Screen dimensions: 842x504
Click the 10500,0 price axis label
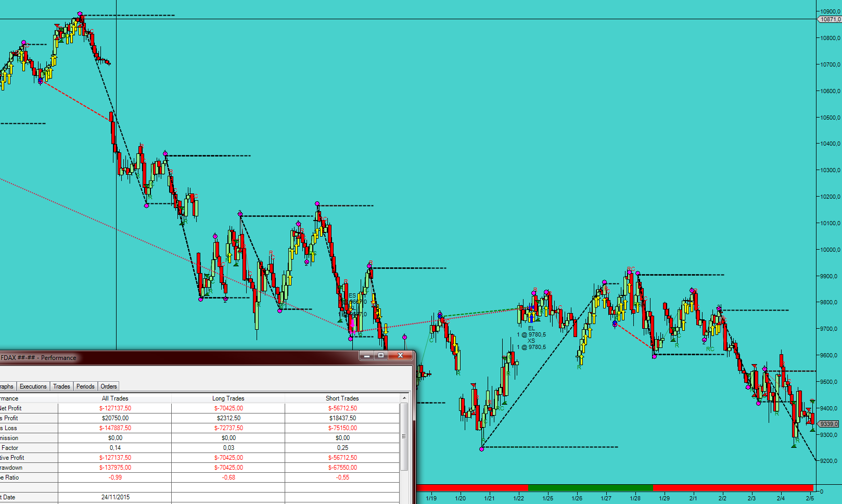coord(831,118)
